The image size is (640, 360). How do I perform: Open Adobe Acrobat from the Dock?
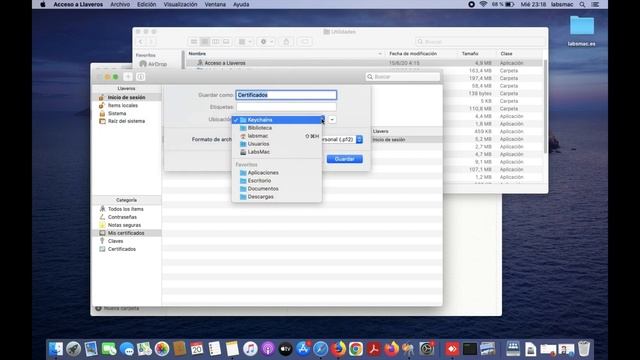373,349
